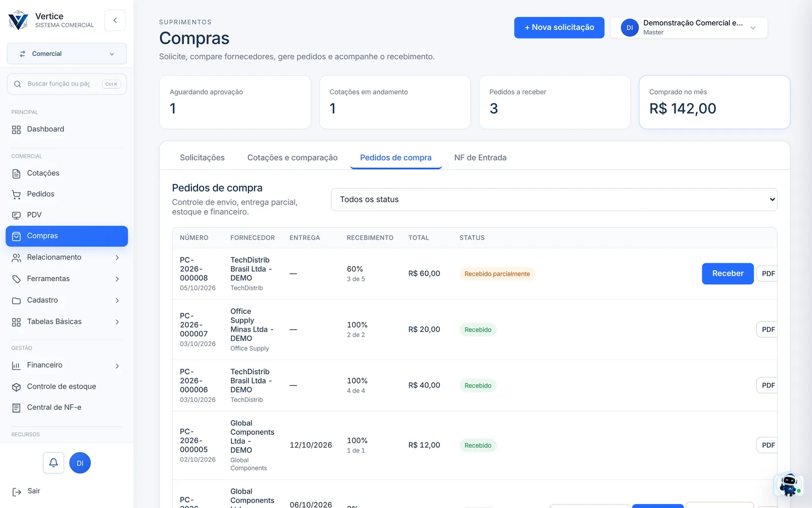Expand the Cadastro submenu chevron

click(117, 301)
